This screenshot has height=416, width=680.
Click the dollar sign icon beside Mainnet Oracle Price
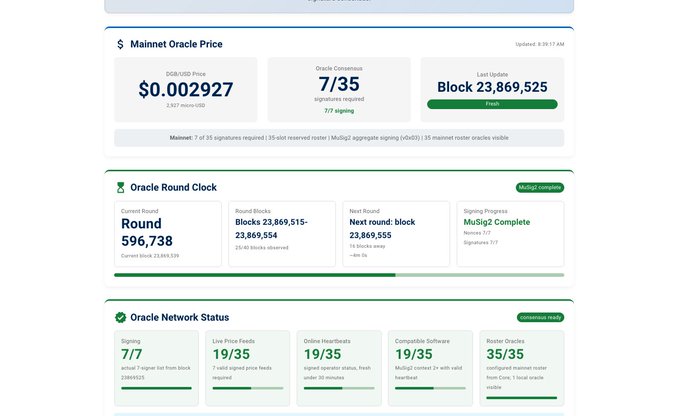tap(120, 44)
